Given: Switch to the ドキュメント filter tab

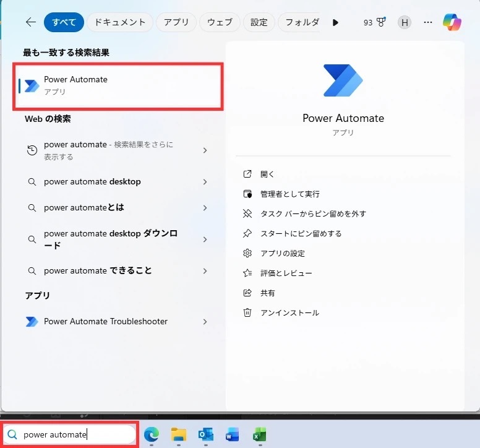Looking at the screenshot, I should tap(120, 22).
